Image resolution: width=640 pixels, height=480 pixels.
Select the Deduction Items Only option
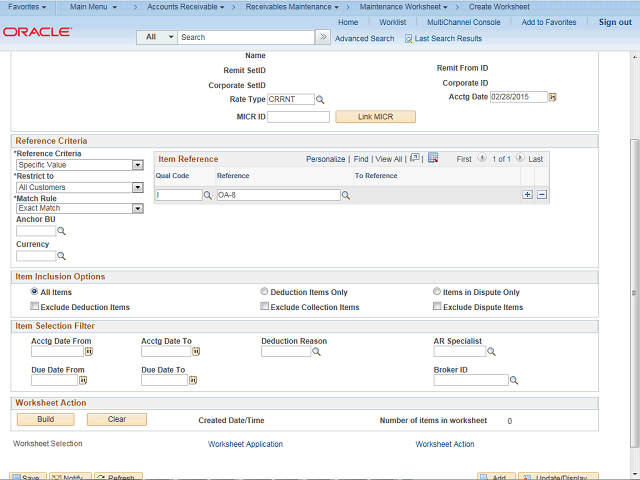tap(264, 291)
